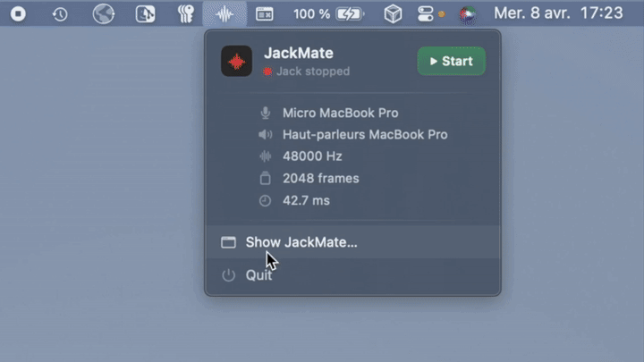Click the microphone icon beside Micro MacBook Pro
644x362 pixels.
(266, 113)
